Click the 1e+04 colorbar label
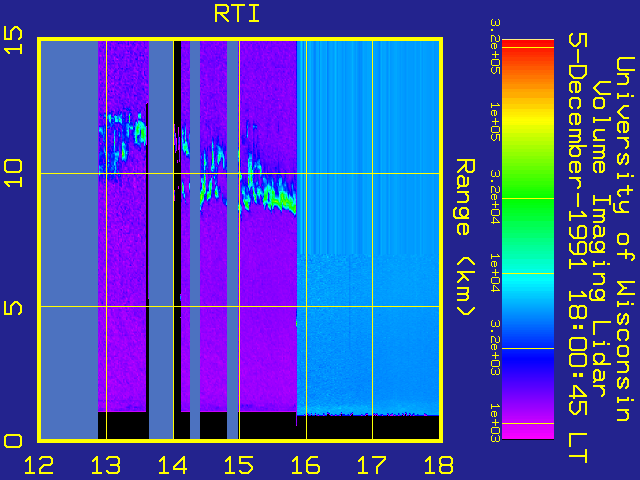The image size is (640, 480). [x=495, y=273]
